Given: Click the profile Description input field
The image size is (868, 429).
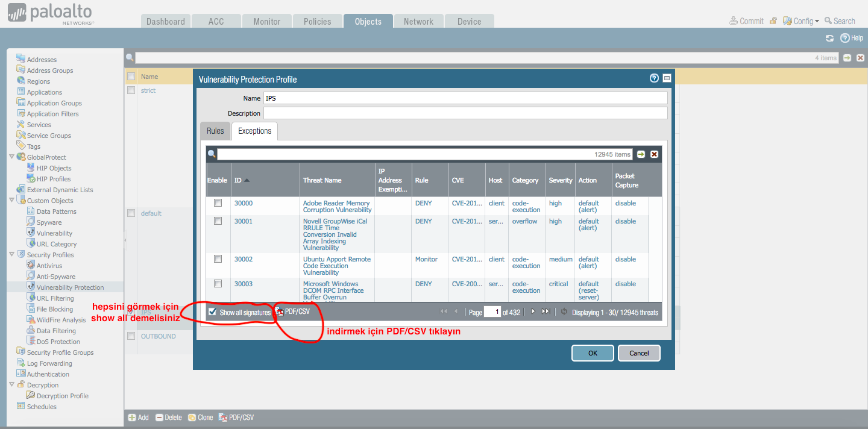Looking at the screenshot, I should [x=465, y=113].
